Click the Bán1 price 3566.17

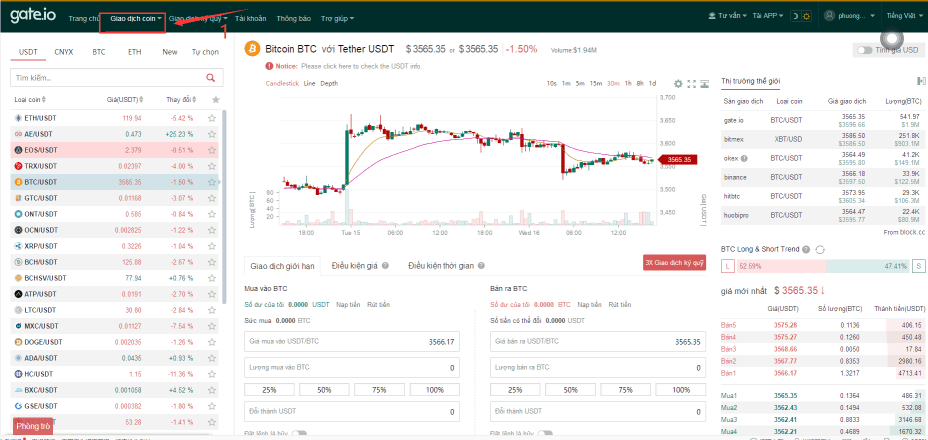(785, 373)
